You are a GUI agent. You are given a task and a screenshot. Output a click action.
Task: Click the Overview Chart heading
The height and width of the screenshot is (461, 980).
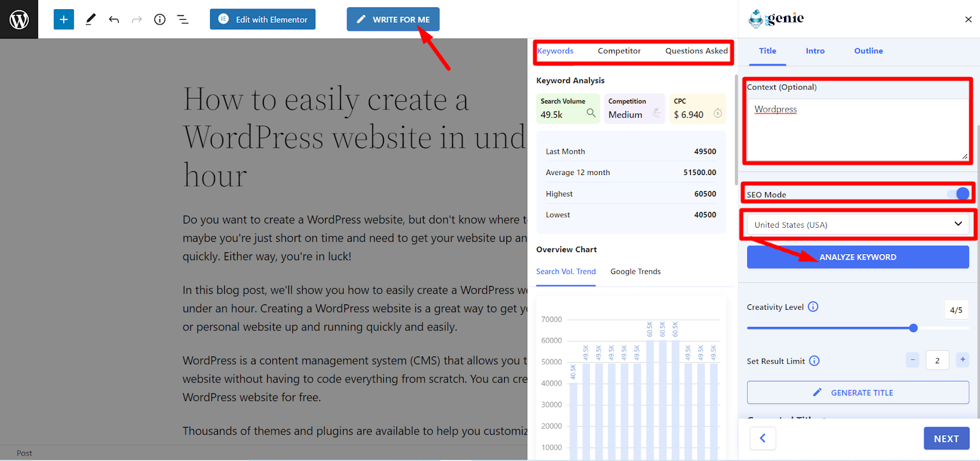567,249
